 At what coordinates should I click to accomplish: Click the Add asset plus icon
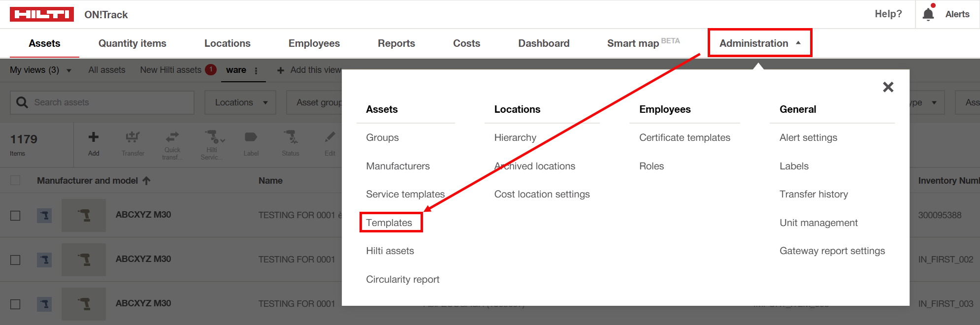[94, 137]
